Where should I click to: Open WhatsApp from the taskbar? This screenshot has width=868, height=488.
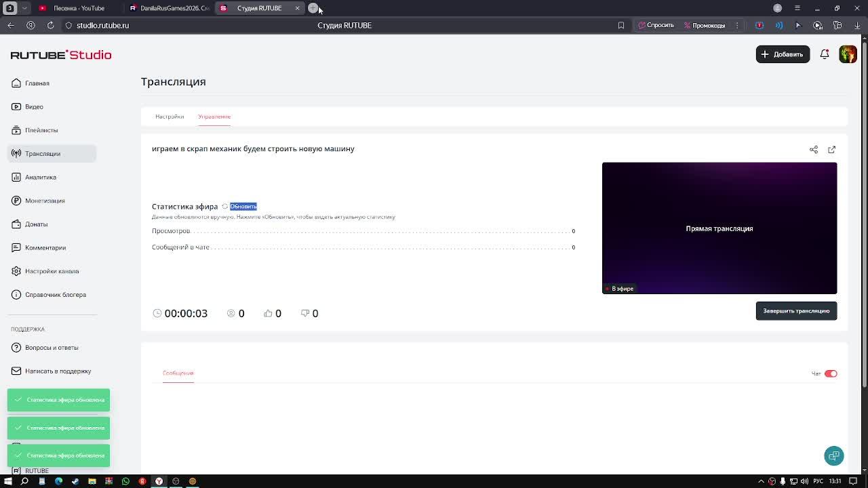(125, 481)
